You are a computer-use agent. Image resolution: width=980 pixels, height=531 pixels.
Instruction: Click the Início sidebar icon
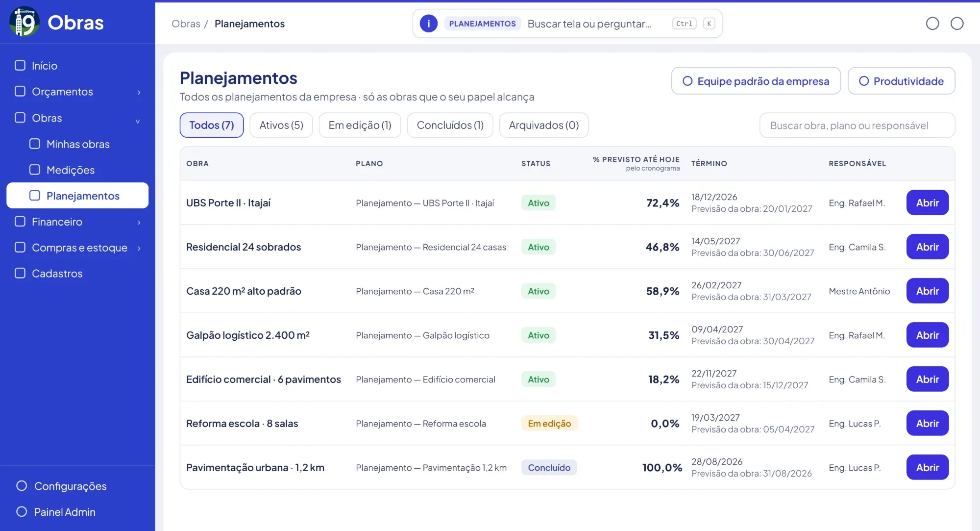(x=20, y=65)
